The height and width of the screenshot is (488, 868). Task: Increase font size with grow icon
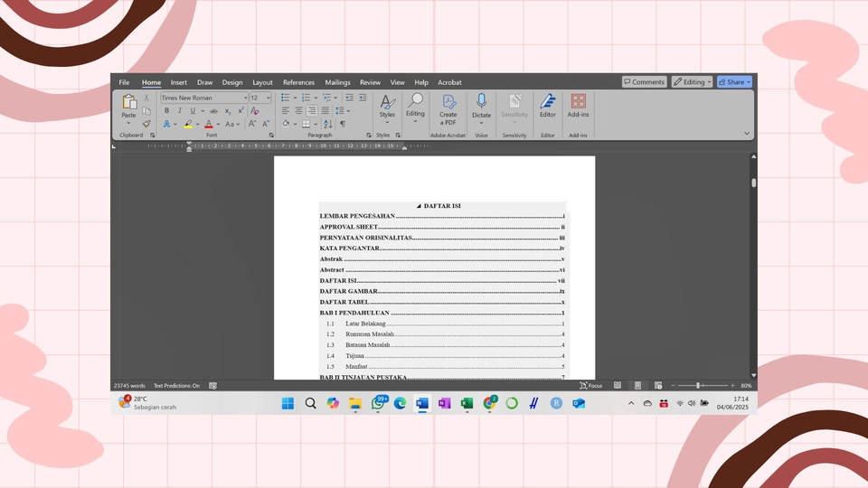pos(252,124)
